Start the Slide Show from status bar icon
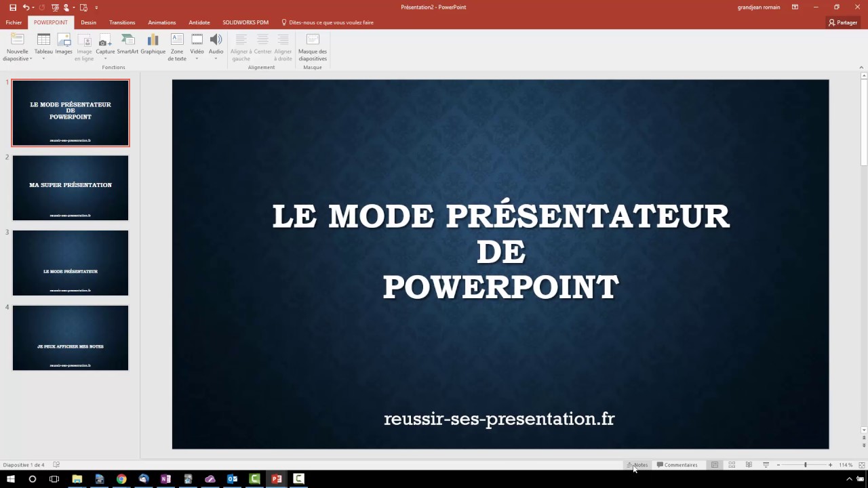Image resolution: width=868 pixels, height=488 pixels. (x=766, y=465)
